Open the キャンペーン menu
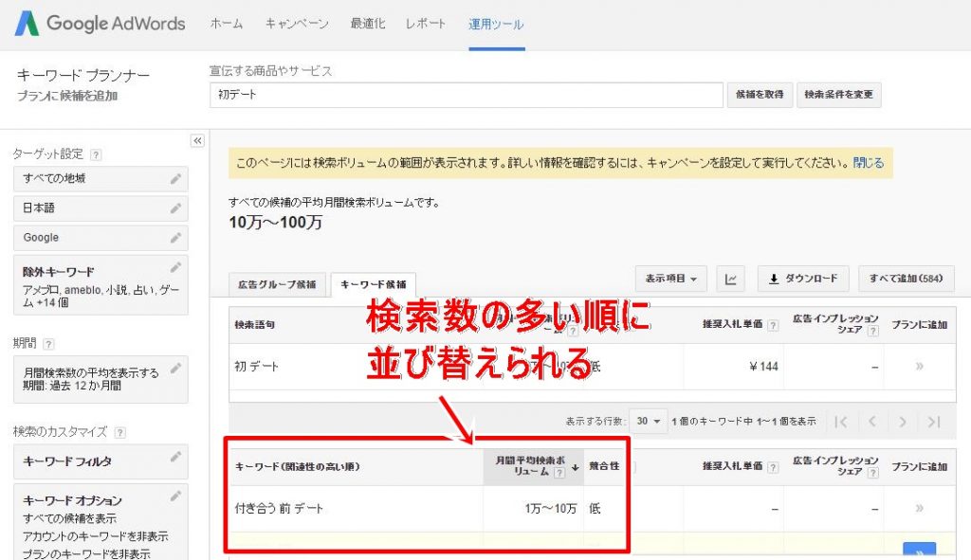 [x=297, y=24]
